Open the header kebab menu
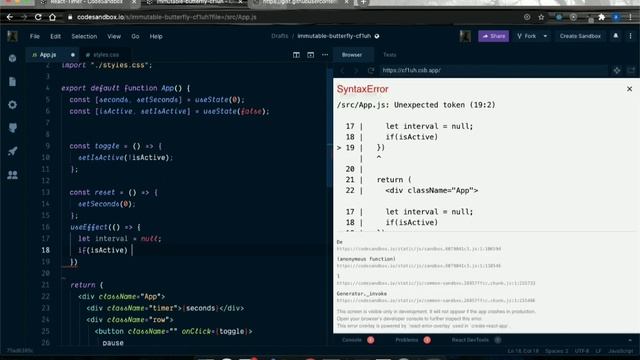 pyautogui.click(x=630, y=36)
